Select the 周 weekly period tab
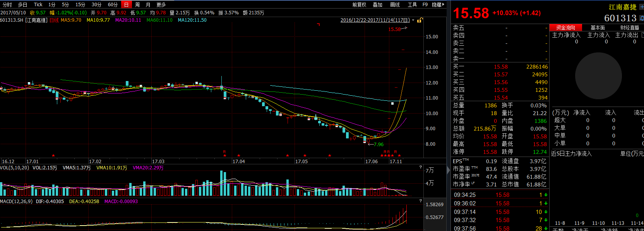The height and width of the screenshot is (231, 644). [137, 5]
